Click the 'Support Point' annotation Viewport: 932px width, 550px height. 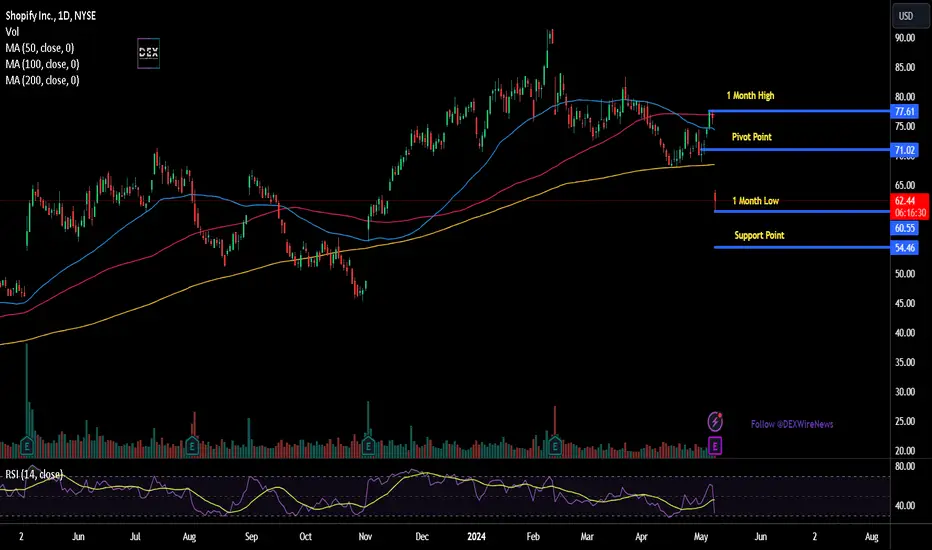(x=759, y=235)
